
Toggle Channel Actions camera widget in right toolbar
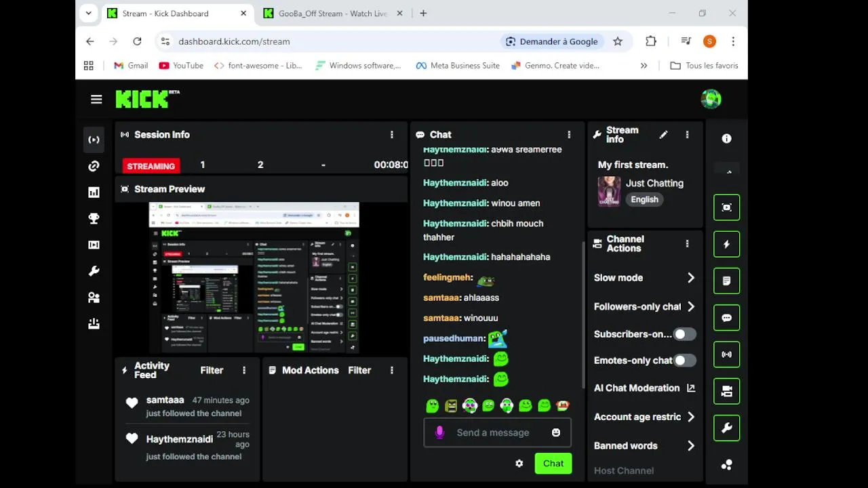tap(726, 391)
